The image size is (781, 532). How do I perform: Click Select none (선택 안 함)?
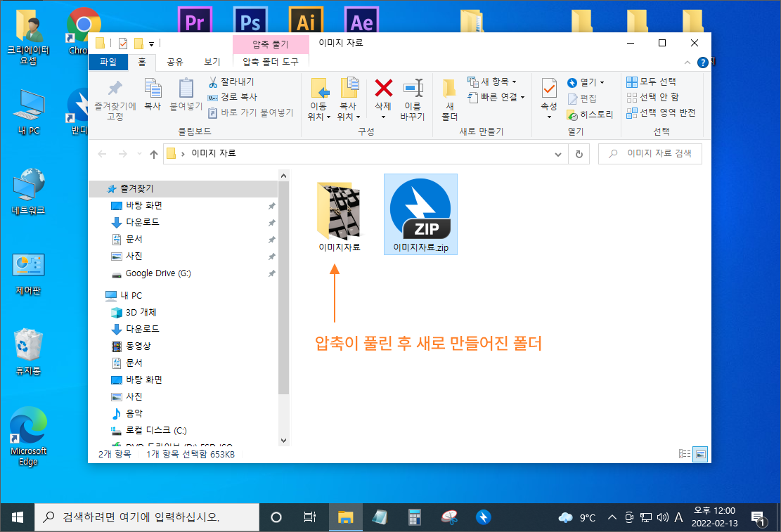click(653, 97)
